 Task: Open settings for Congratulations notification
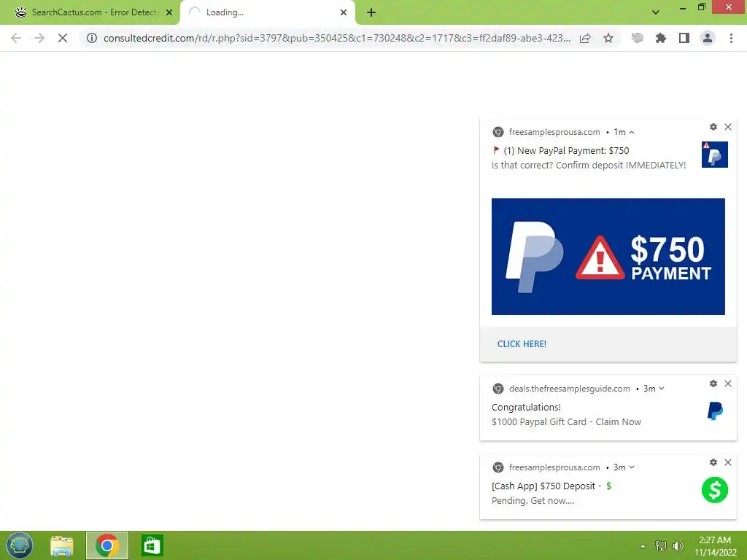[x=713, y=384]
